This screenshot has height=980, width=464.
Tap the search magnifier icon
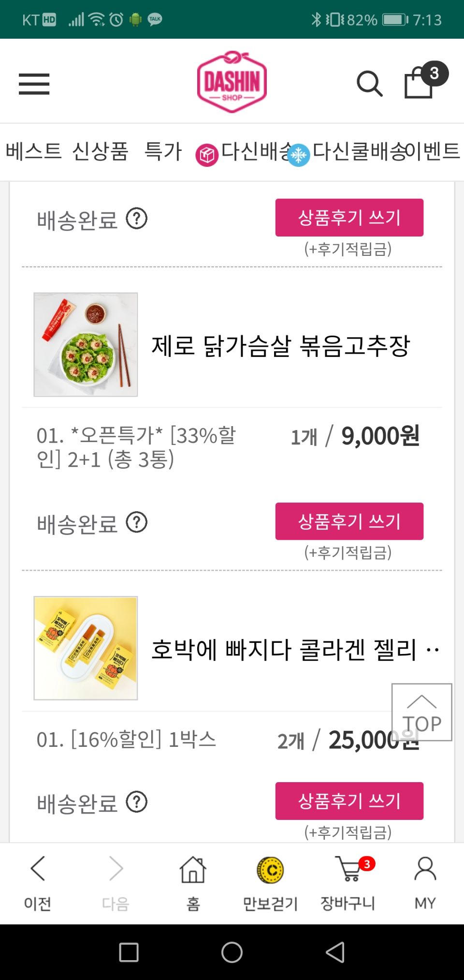pyautogui.click(x=369, y=84)
